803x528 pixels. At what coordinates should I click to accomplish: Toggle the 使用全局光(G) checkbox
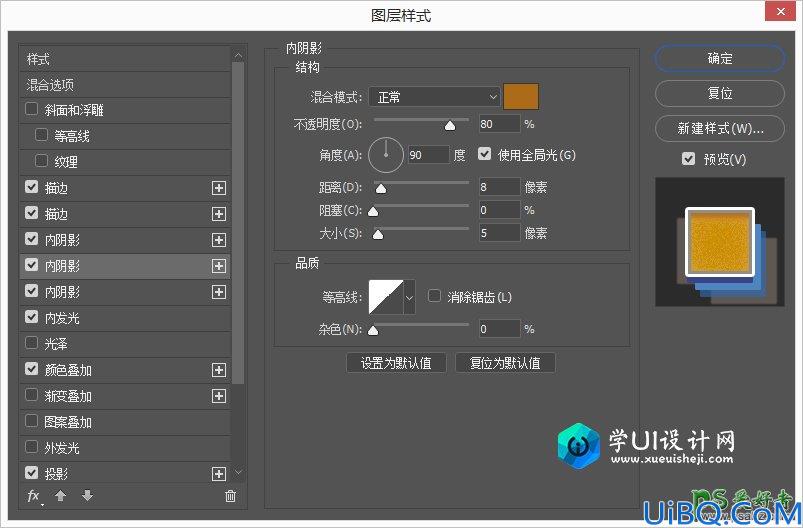point(484,154)
